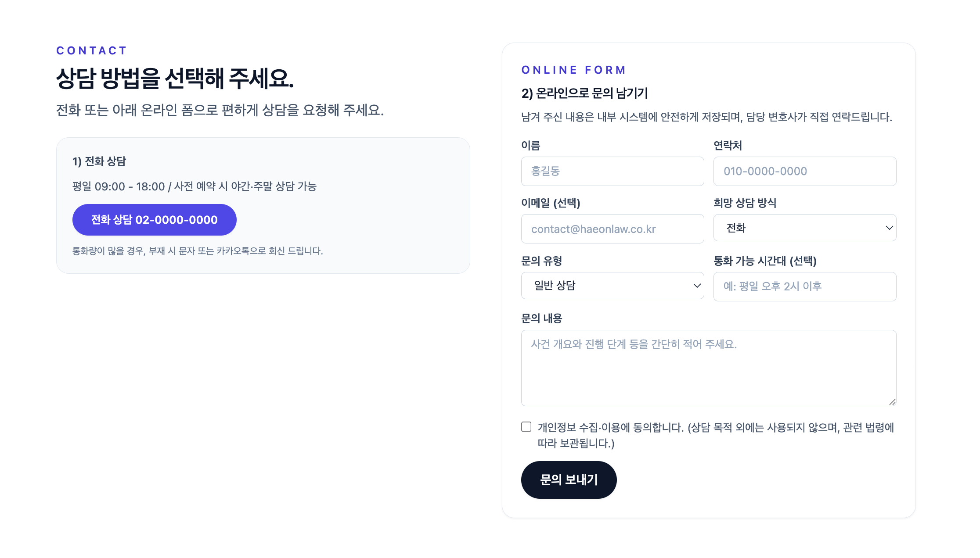Viewport: 980px width, 558px height.
Task: Click the 이름 name input field
Action: pyautogui.click(x=612, y=171)
